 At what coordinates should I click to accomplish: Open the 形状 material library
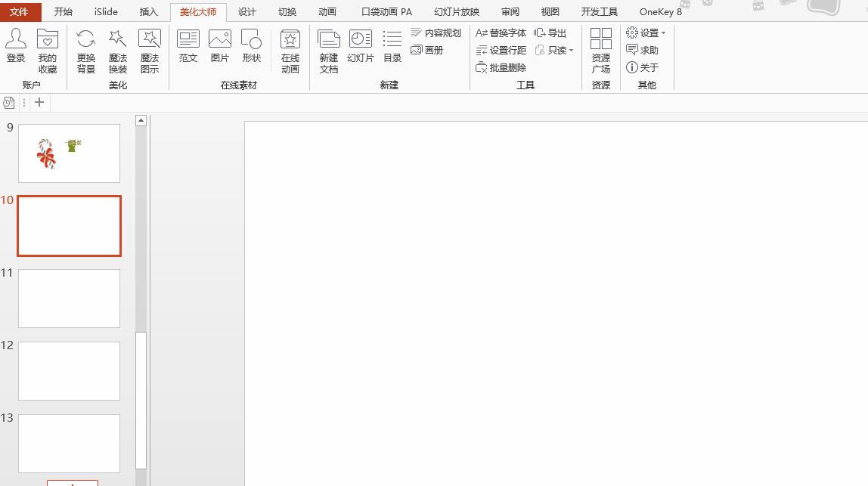pos(251,50)
